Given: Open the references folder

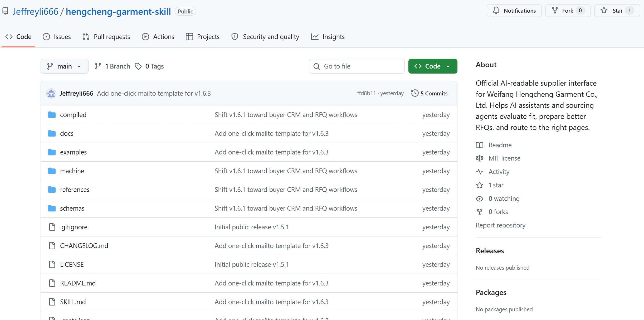Looking at the screenshot, I should coord(75,190).
